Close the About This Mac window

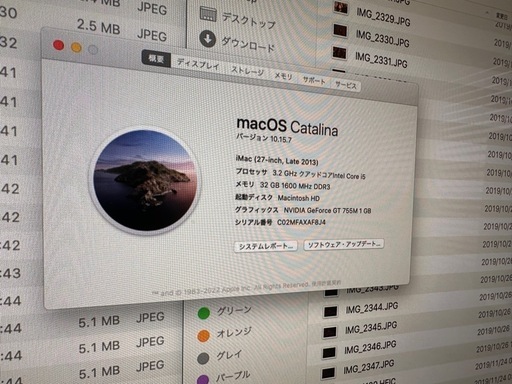(x=59, y=45)
